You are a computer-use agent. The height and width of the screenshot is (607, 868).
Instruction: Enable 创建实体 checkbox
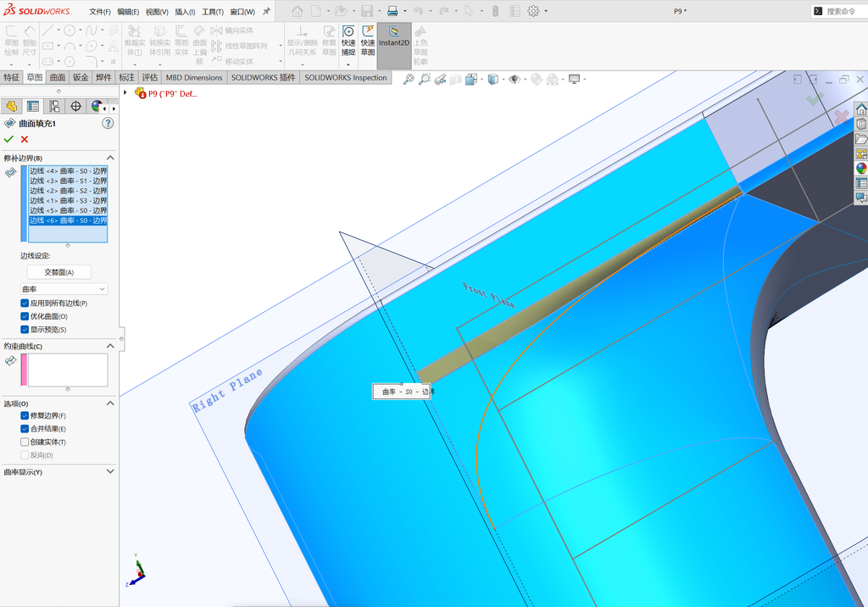25,442
